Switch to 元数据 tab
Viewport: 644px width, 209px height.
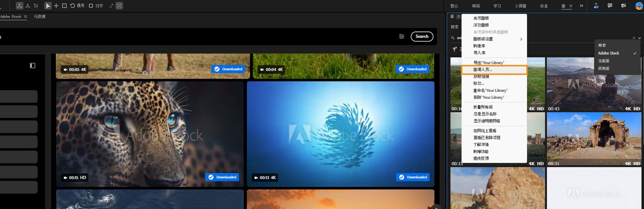click(x=40, y=16)
